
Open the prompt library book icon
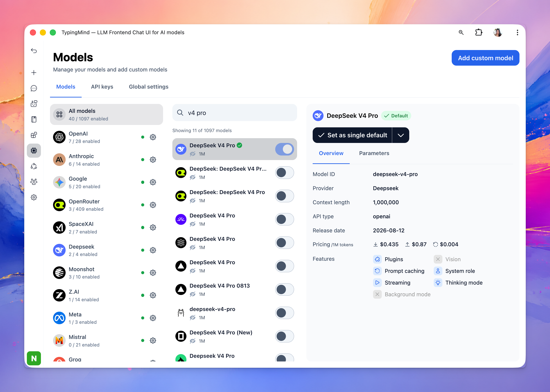pos(34,119)
